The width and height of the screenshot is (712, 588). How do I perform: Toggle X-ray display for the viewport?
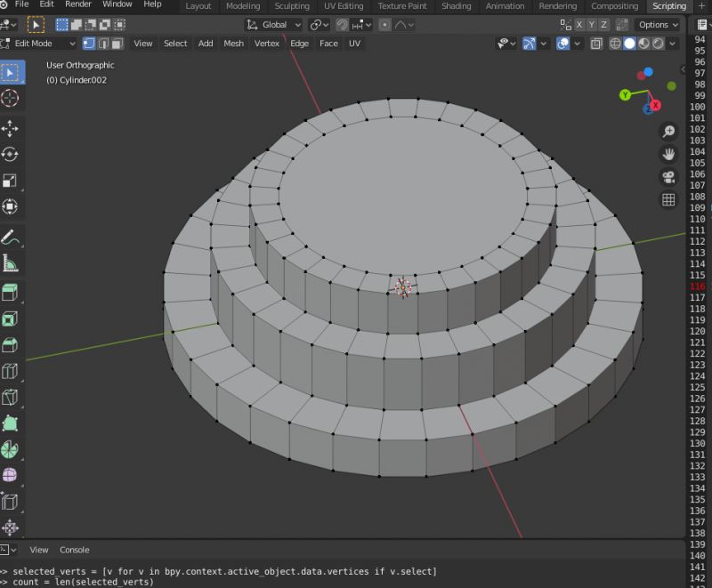point(596,43)
